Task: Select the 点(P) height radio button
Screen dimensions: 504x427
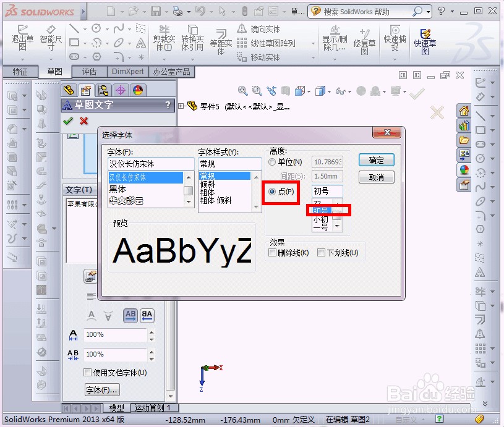Action: pos(272,192)
